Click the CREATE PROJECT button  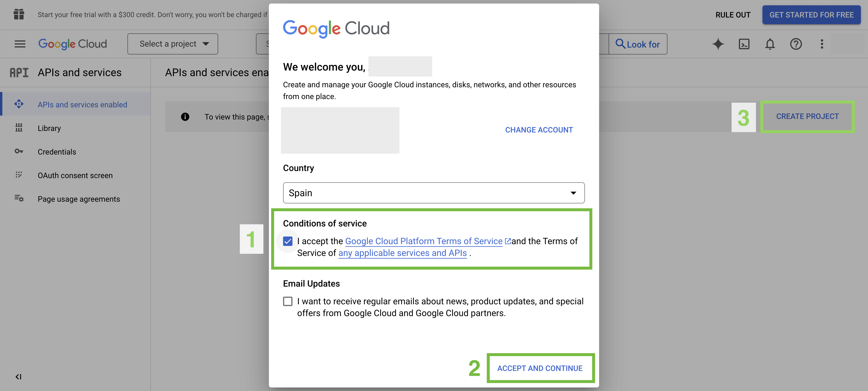[x=807, y=116]
